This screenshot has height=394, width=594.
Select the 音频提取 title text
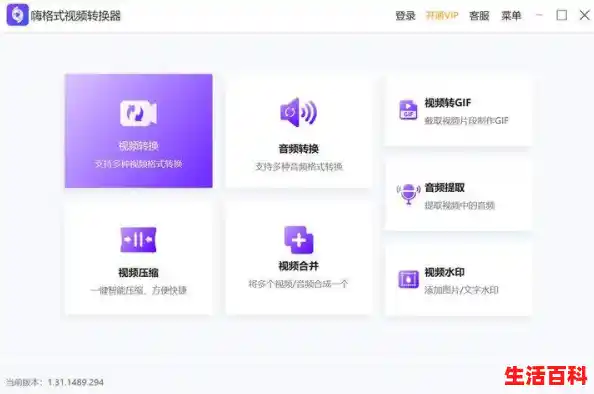(x=444, y=188)
